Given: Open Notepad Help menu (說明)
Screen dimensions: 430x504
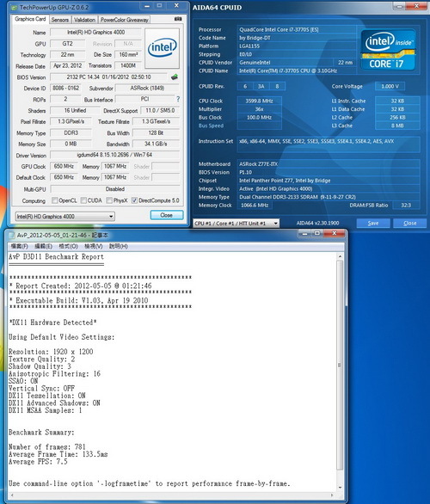Looking at the screenshot, I should point(119,246).
